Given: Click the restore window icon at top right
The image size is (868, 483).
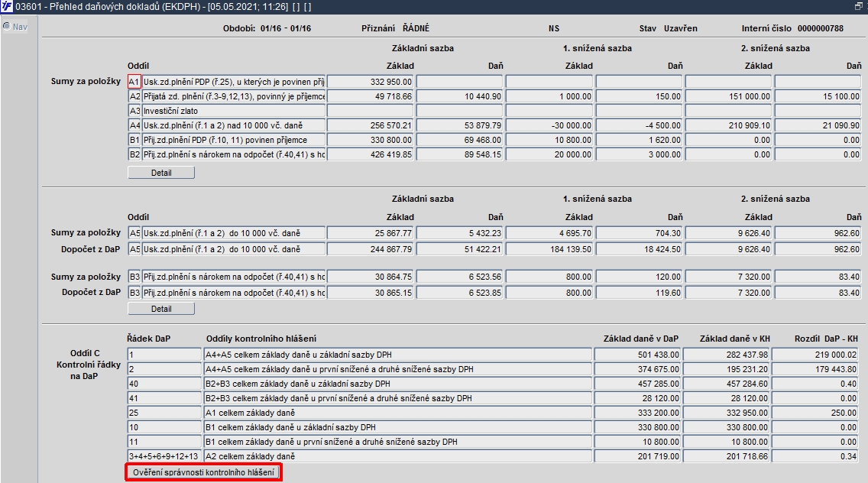Looking at the screenshot, I should pyautogui.click(x=859, y=6).
